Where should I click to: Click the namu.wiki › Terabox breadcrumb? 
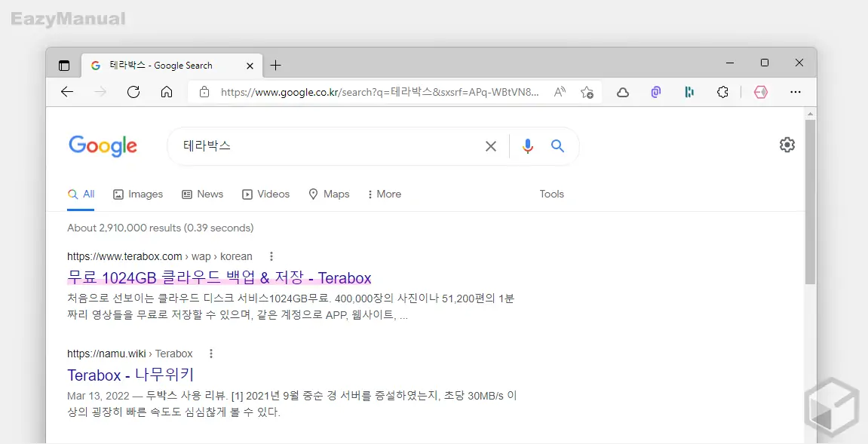pos(130,354)
